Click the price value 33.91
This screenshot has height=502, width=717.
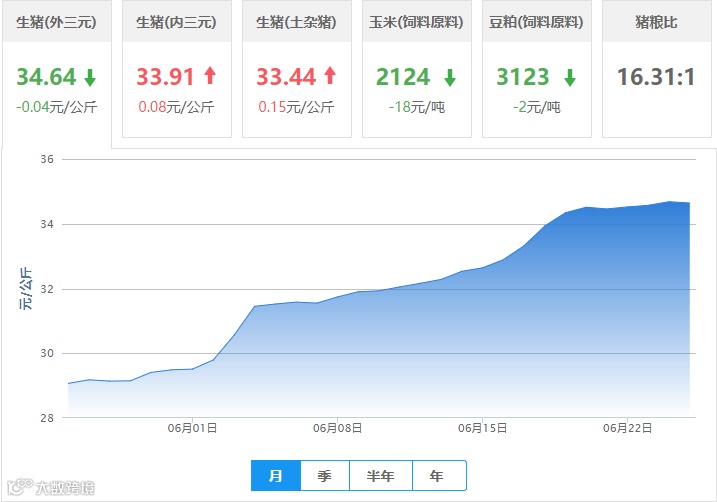166,77
